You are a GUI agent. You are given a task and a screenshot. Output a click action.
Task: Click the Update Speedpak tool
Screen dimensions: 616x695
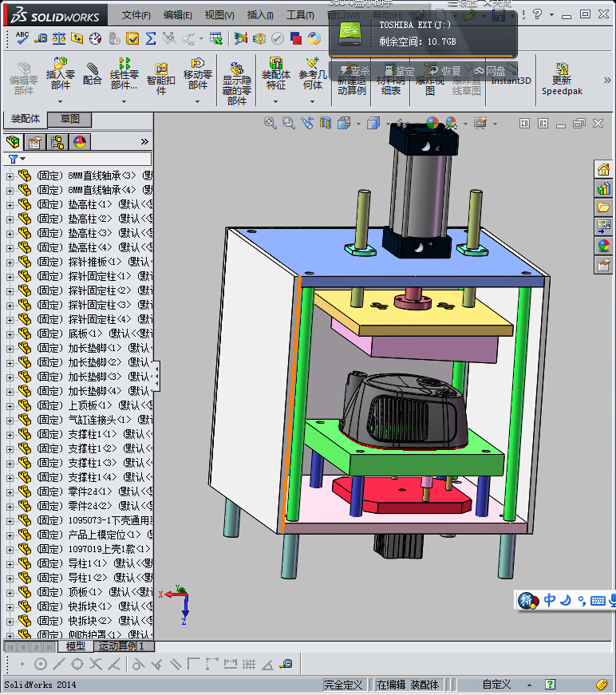[562, 80]
